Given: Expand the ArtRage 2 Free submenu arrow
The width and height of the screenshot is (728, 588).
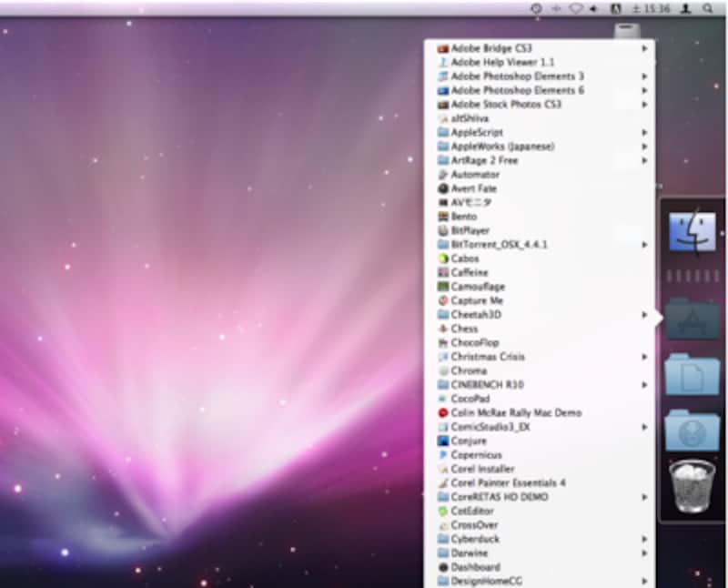Looking at the screenshot, I should pos(644,161).
